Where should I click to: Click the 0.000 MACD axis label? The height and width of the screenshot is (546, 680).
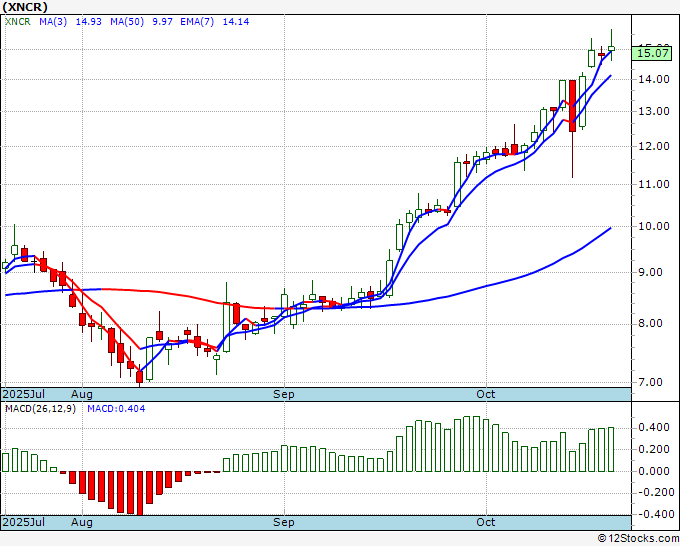point(654,471)
